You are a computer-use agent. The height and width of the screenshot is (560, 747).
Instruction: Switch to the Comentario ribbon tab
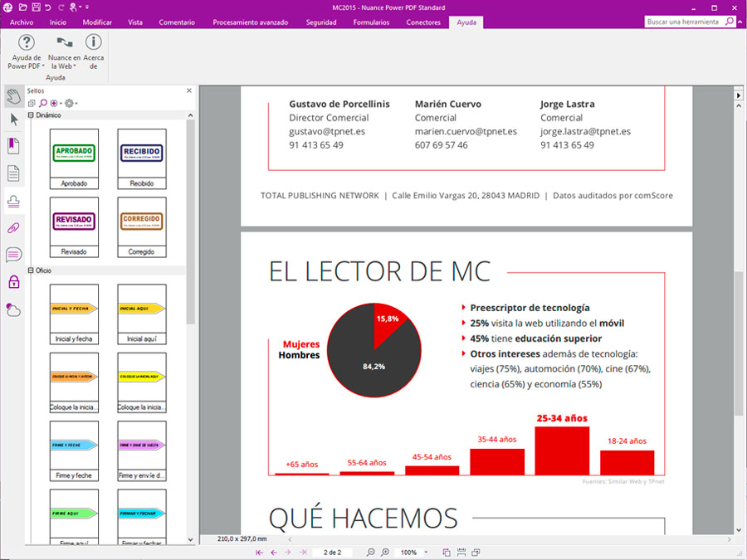pyautogui.click(x=177, y=22)
